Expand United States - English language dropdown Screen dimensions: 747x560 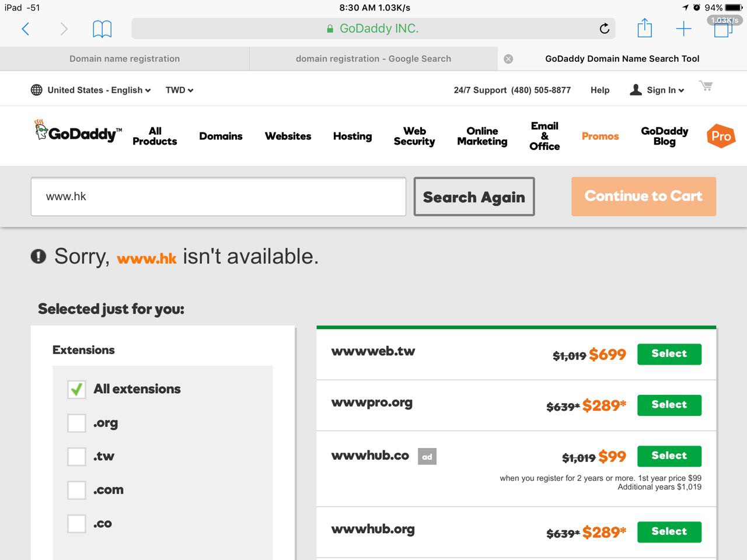coord(99,90)
